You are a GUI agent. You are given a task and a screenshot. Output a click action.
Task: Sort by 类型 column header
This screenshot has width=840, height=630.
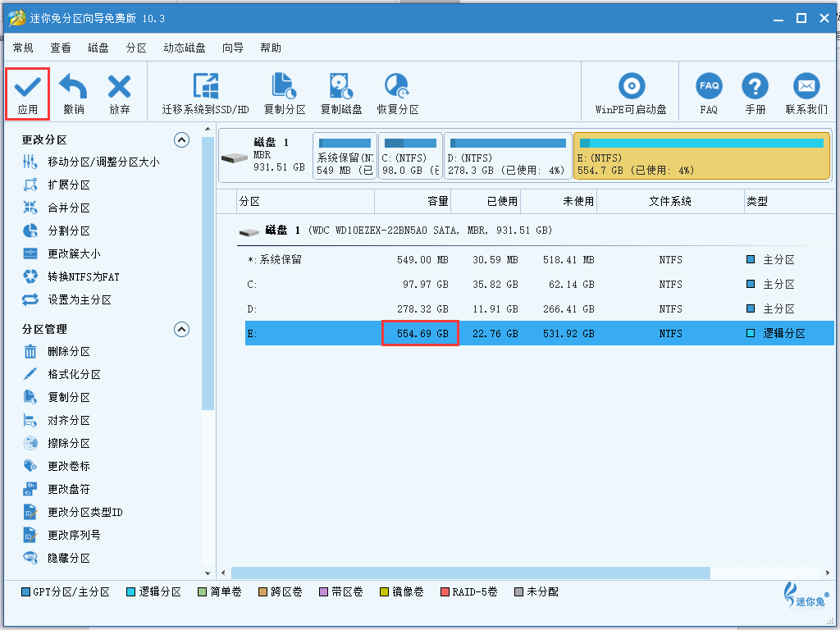[789, 202]
